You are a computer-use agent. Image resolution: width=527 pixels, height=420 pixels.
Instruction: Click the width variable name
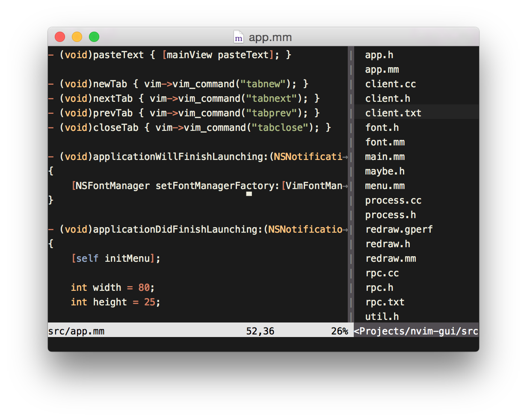pyautogui.click(x=107, y=287)
